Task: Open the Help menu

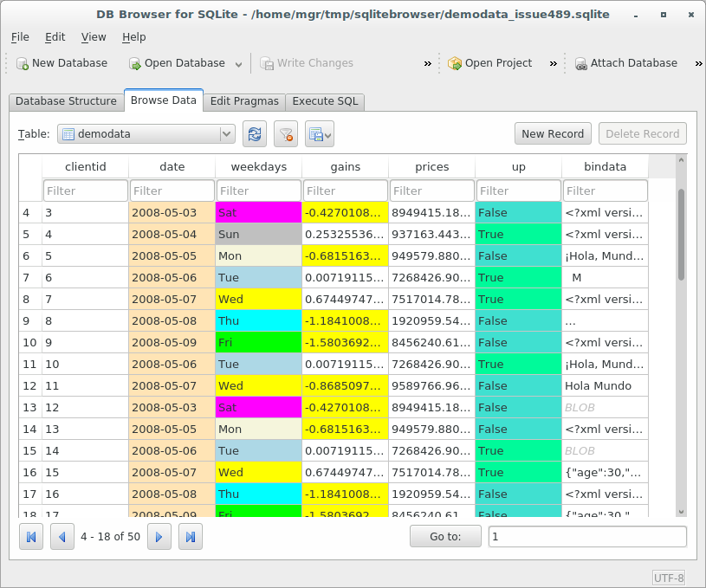Action: point(133,37)
